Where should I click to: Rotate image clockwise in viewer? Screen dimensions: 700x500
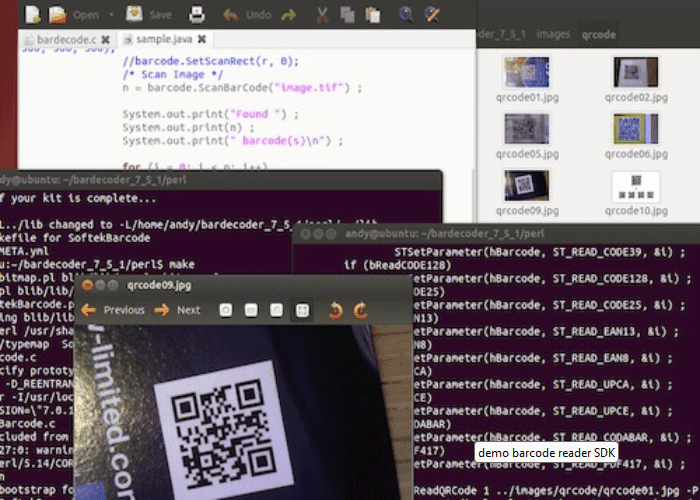(361, 311)
